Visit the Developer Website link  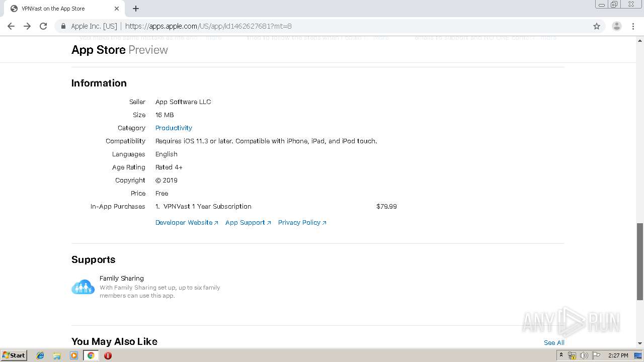[187, 222]
